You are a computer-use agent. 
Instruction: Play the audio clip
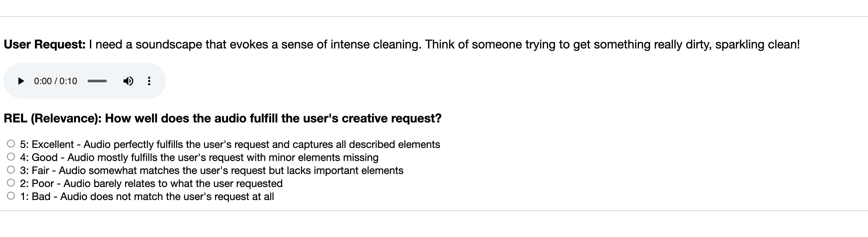[x=21, y=81]
